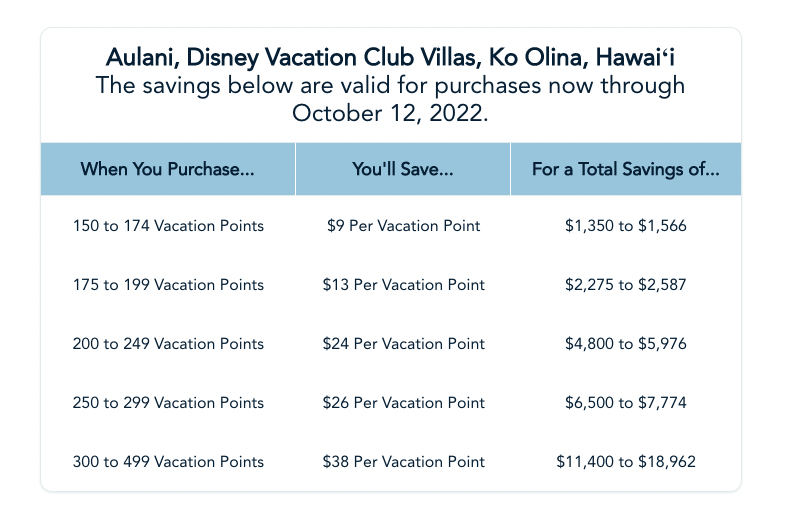The height and width of the screenshot is (510, 803).
Task: Click the 150 to 174 Vacation Points cell
Action: 168,226
